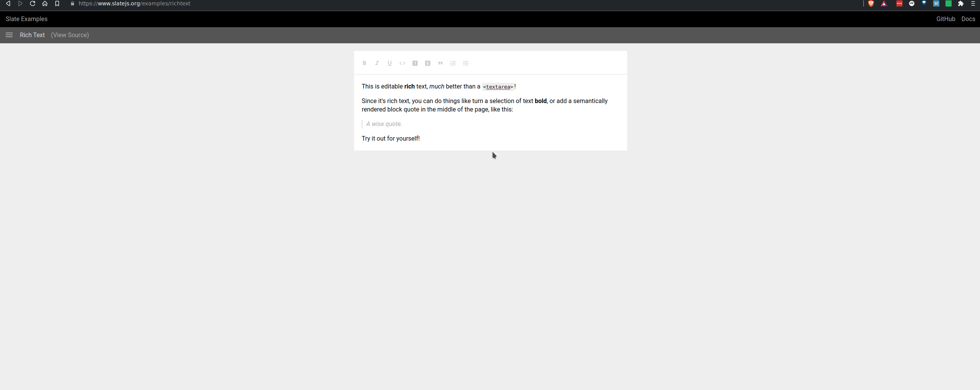Toggle italic formatting in the editor toolbar

point(377,63)
